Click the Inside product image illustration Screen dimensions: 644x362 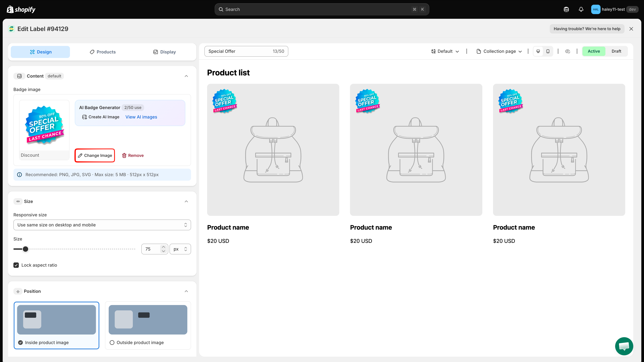57,320
